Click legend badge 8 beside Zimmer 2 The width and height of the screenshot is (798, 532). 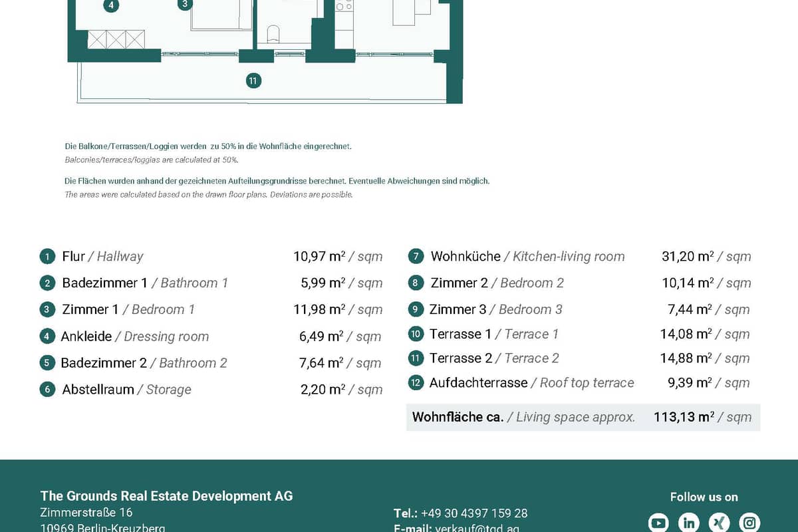[416, 283]
